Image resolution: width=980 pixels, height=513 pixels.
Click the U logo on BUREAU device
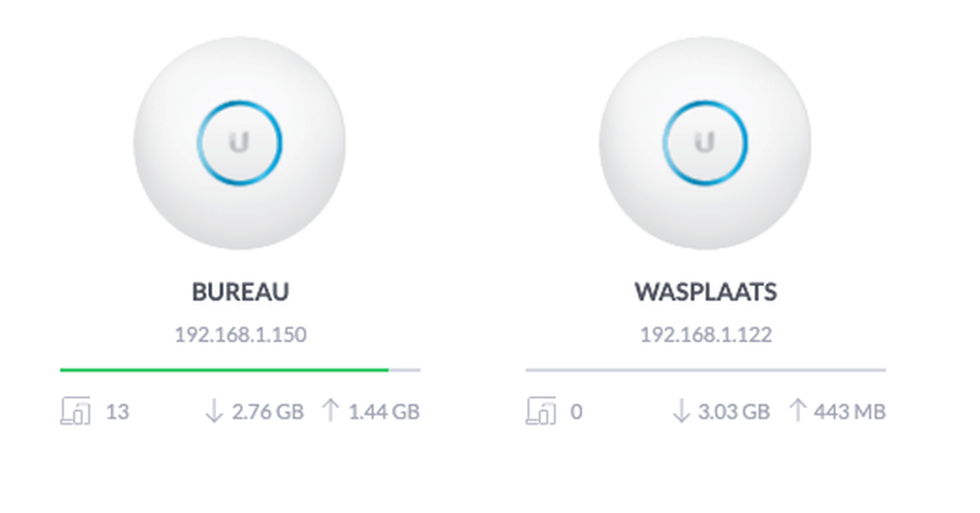coord(240,143)
